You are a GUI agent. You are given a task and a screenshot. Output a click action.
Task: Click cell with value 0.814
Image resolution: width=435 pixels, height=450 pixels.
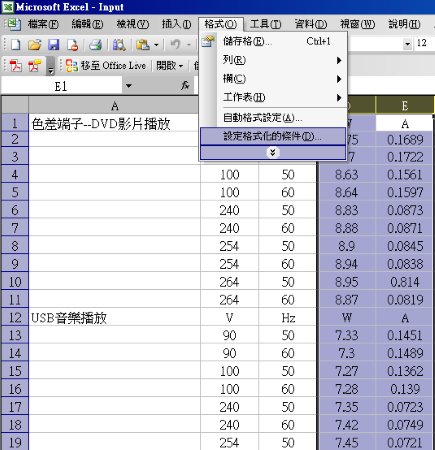(x=404, y=282)
